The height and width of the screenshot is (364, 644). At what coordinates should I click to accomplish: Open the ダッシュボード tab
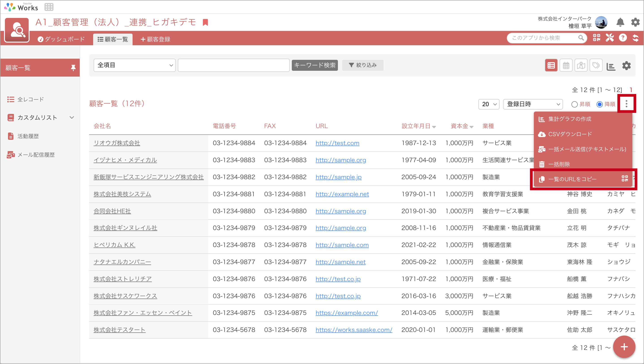[x=61, y=39]
